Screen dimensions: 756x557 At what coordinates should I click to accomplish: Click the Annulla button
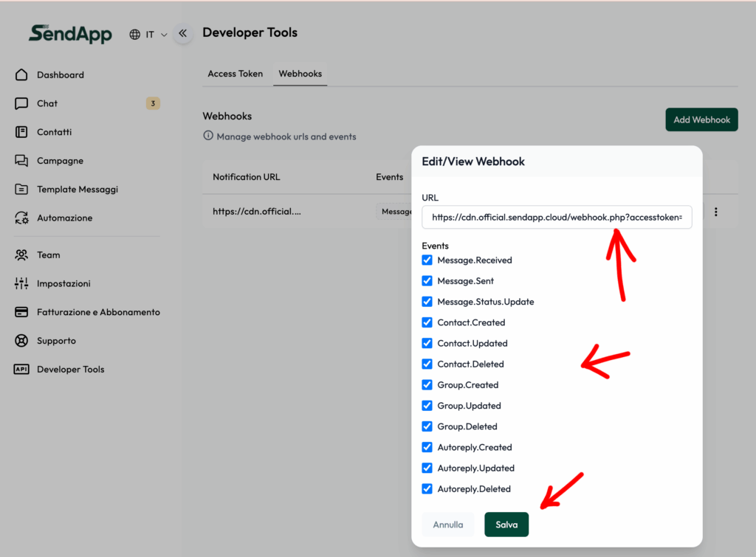pyautogui.click(x=448, y=525)
